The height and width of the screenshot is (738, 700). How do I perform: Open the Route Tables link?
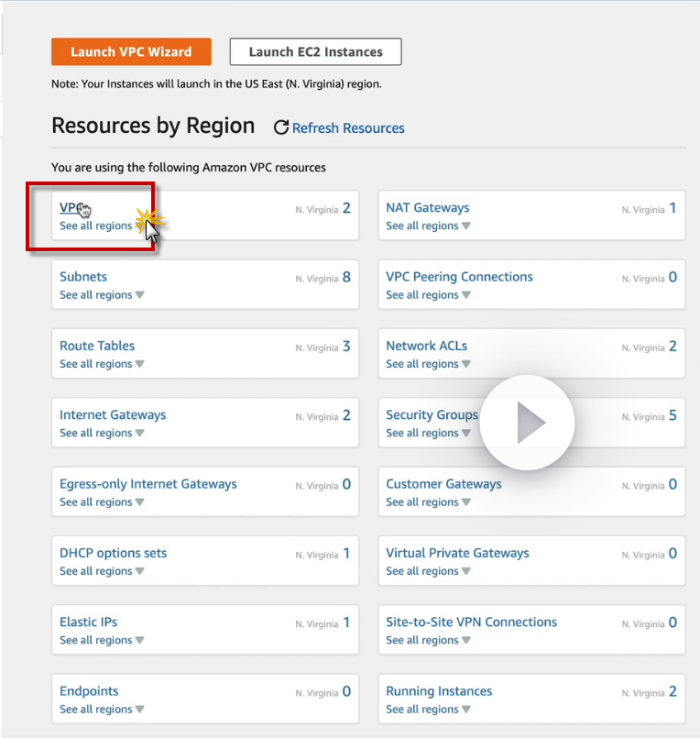click(x=97, y=346)
